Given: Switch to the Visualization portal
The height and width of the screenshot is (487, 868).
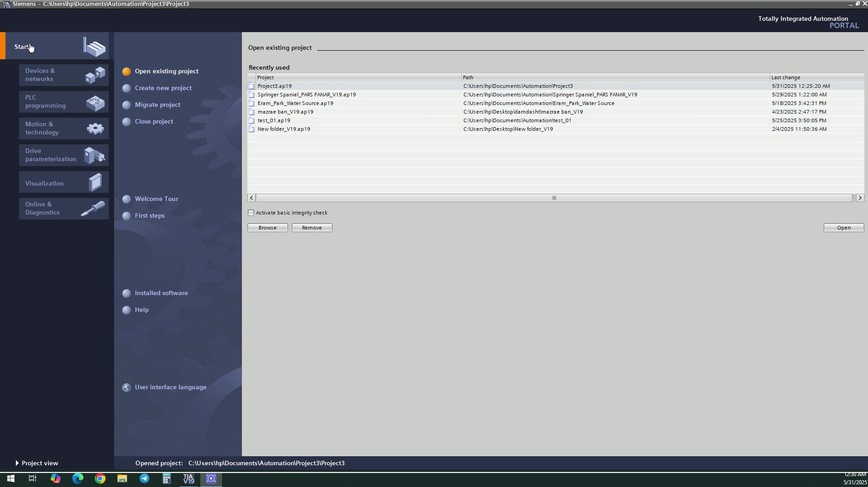Looking at the screenshot, I should pyautogui.click(x=64, y=182).
